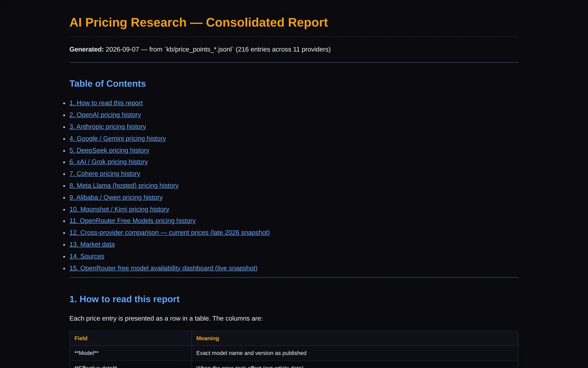
Task: Open OpenRouter free model availability dashboard link
Action: (163, 268)
